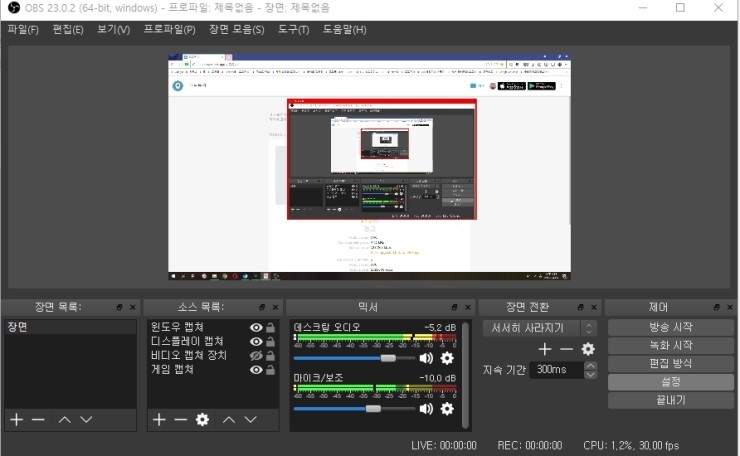
Task: Open the 도움말(H) menu
Action: (x=345, y=29)
